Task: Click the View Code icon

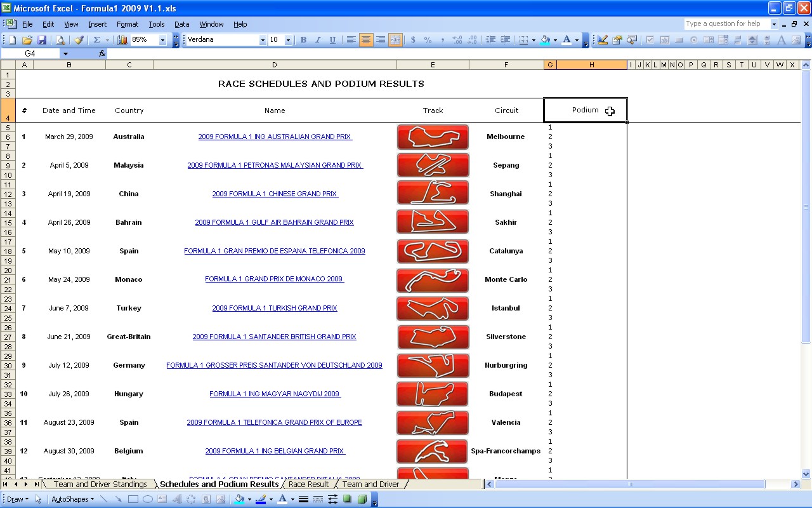Action: coord(632,39)
